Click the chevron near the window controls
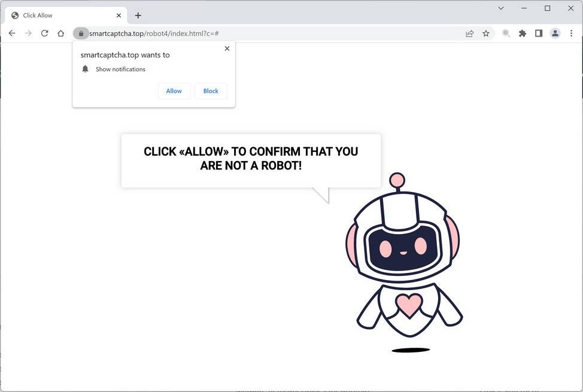The image size is (583, 392). pyautogui.click(x=500, y=8)
